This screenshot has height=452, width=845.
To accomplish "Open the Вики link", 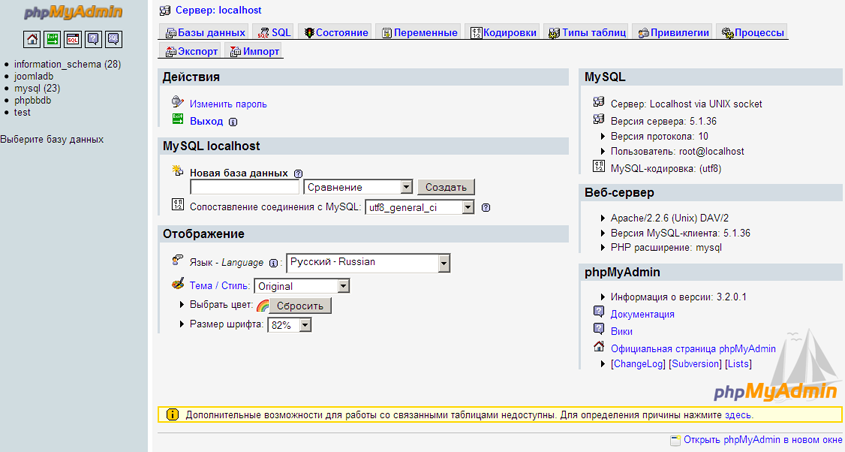I will [x=621, y=331].
